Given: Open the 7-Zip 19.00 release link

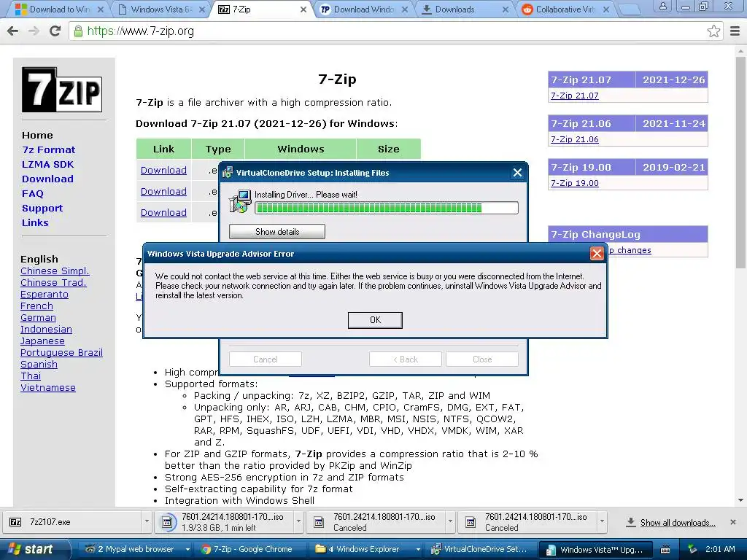Looking at the screenshot, I should [x=575, y=183].
